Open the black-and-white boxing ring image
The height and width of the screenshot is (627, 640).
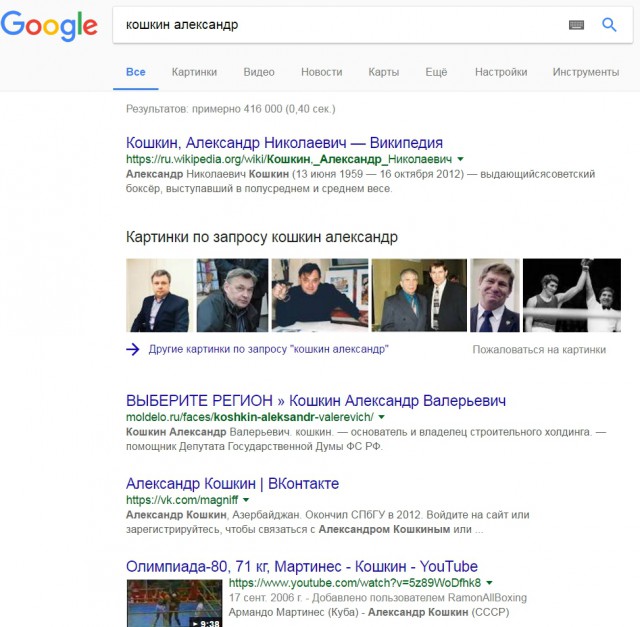(x=572, y=295)
